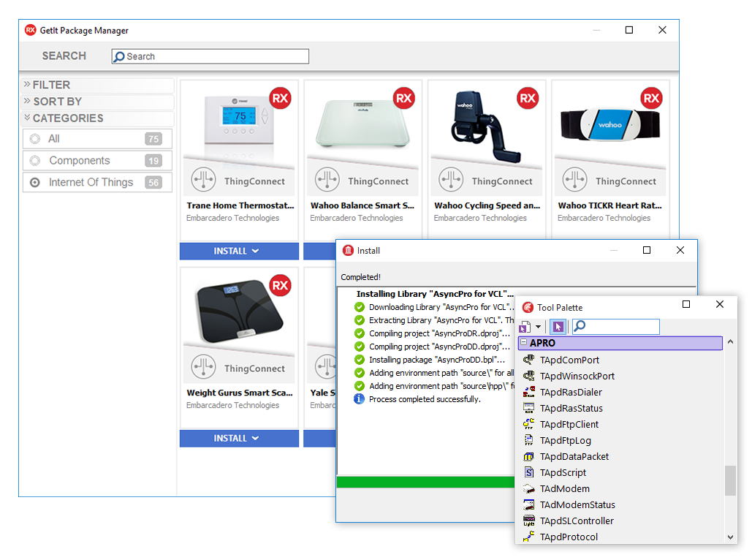Click the TApdSLController component icon

(528, 521)
